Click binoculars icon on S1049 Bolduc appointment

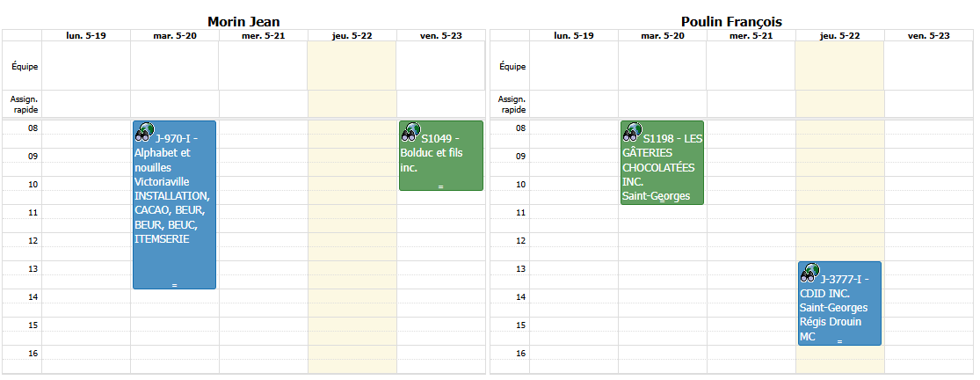point(410,131)
